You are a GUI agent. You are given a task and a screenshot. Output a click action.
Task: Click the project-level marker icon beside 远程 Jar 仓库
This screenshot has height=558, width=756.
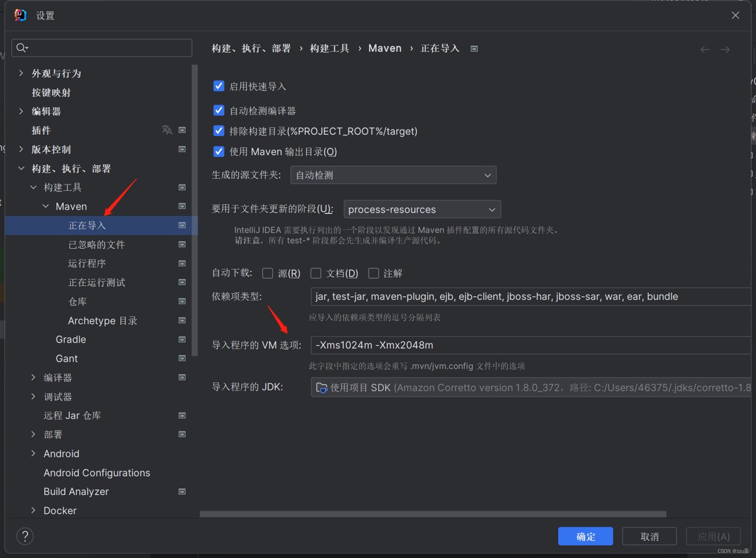(x=182, y=416)
